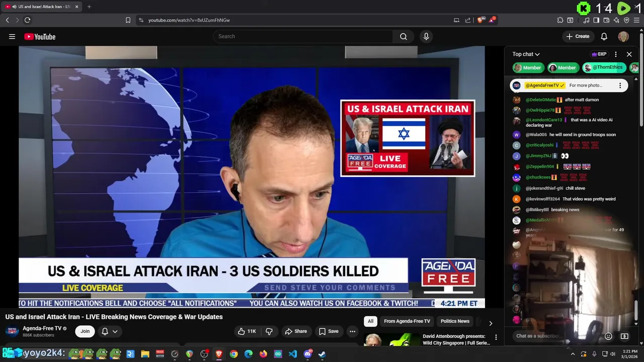Open the Brave Wallet icon

tap(606, 20)
